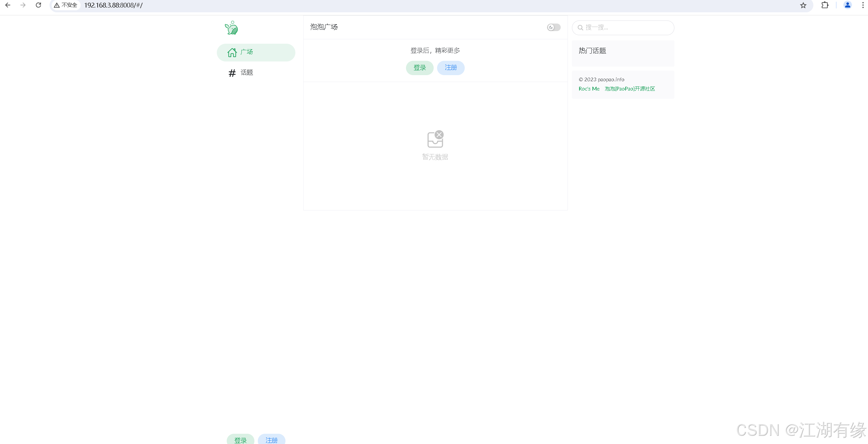Reload the page with the refresh icon

point(38,5)
